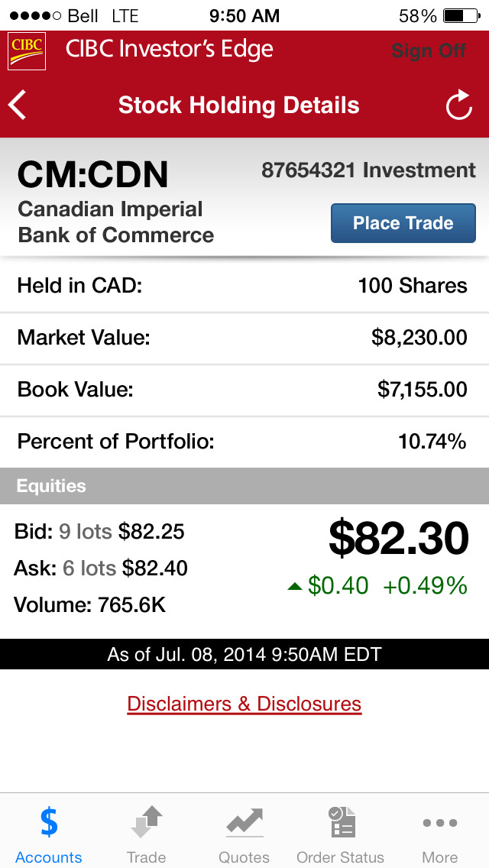Select the Book Value row
Screen dimensions: 489x868
pos(244,390)
